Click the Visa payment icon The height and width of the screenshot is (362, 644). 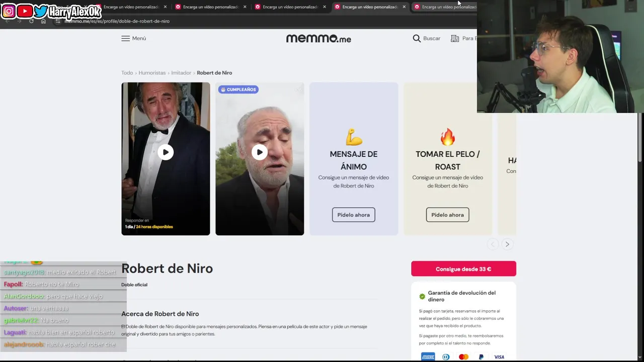tap(499, 357)
